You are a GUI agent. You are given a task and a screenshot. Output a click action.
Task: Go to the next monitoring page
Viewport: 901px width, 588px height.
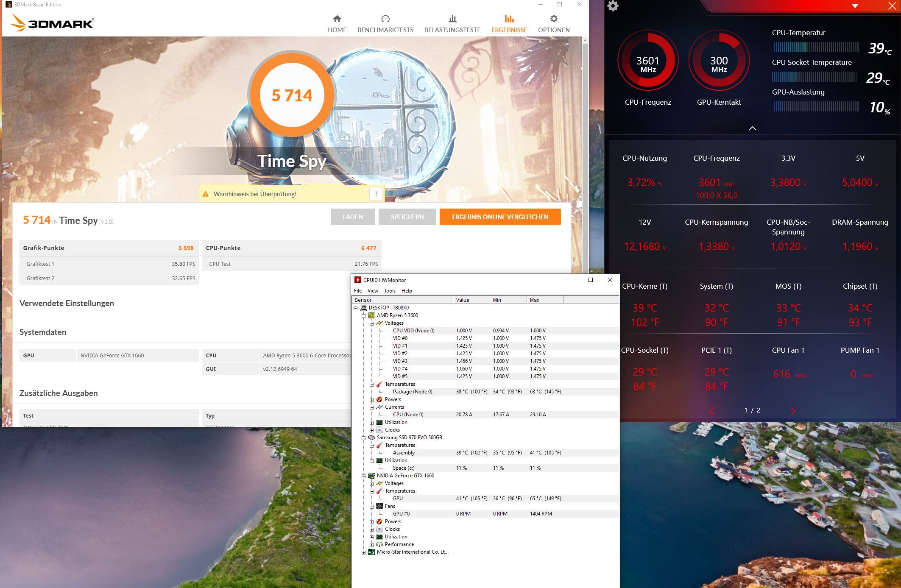[x=793, y=411]
